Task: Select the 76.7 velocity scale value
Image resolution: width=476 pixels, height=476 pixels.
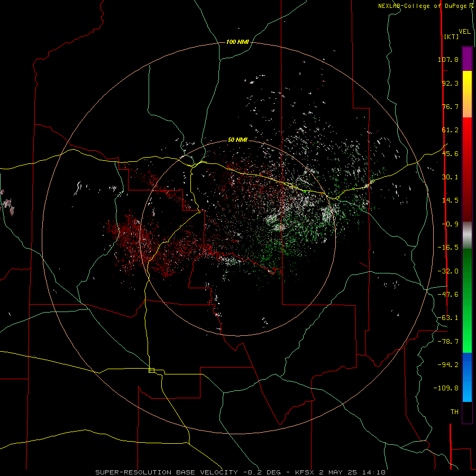Action: point(450,106)
